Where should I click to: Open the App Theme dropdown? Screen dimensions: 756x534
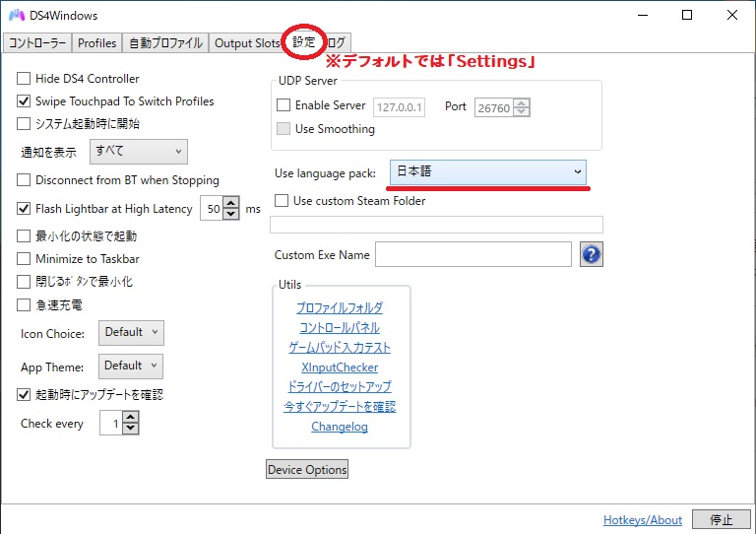pyautogui.click(x=131, y=367)
